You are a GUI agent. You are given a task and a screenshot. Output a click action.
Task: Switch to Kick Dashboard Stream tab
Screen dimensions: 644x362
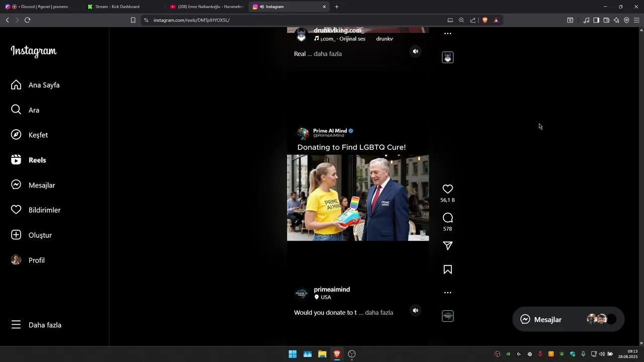pyautogui.click(x=123, y=7)
